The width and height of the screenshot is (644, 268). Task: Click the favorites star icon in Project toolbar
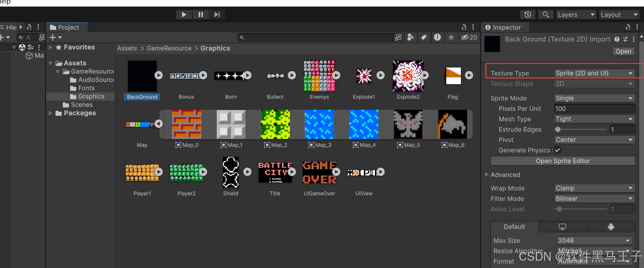(x=451, y=37)
